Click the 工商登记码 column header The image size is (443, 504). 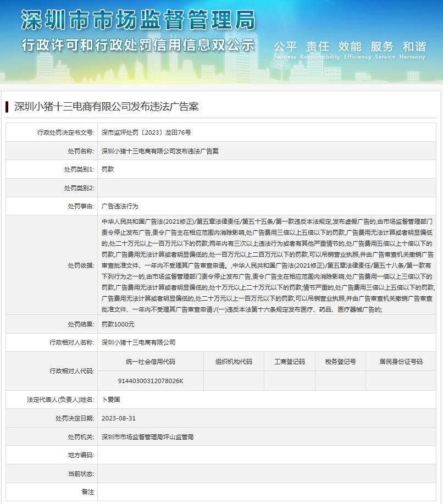(289, 362)
